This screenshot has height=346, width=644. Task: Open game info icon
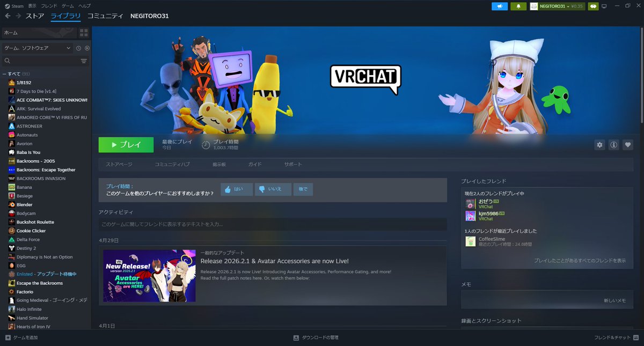click(614, 145)
